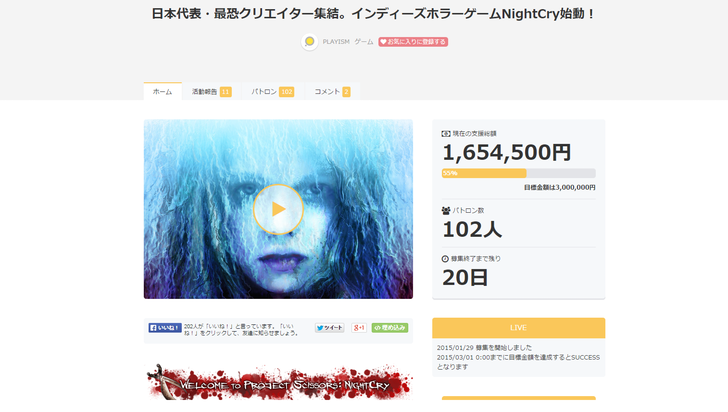View the コメント tab
Image resolution: width=728 pixels, height=412 pixels.
click(332, 92)
